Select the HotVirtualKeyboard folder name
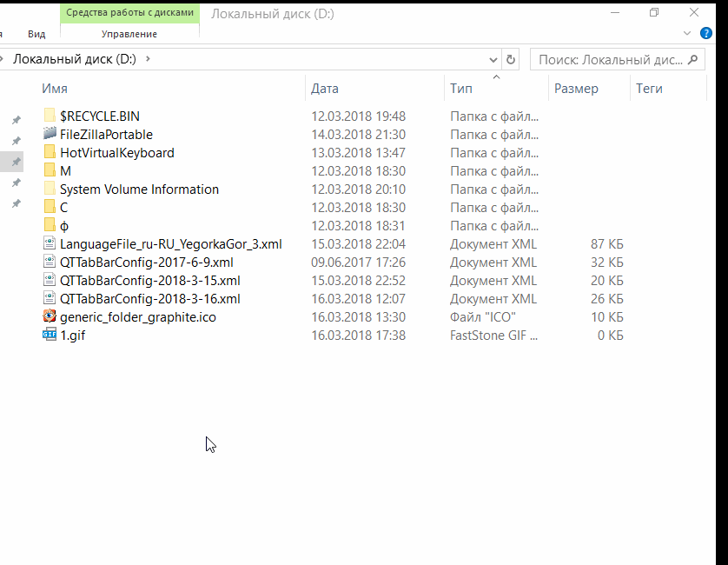Image resolution: width=728 pixels, height=565 pixels. [116, 153]
